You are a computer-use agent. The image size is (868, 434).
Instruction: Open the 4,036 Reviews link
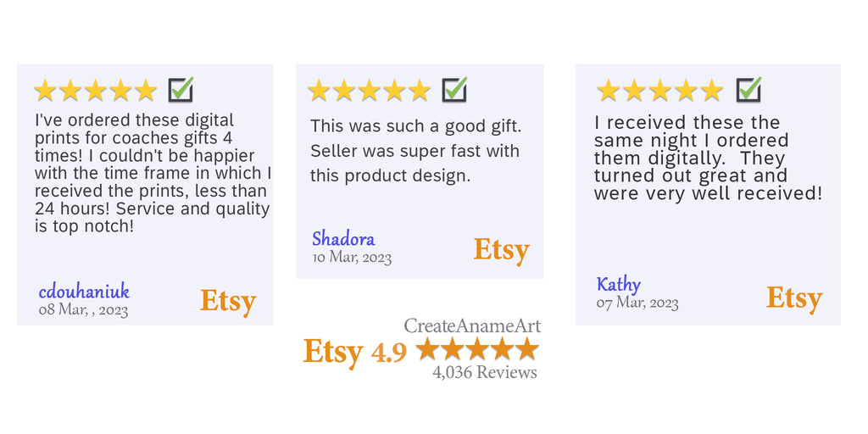[x=484, y=372]
